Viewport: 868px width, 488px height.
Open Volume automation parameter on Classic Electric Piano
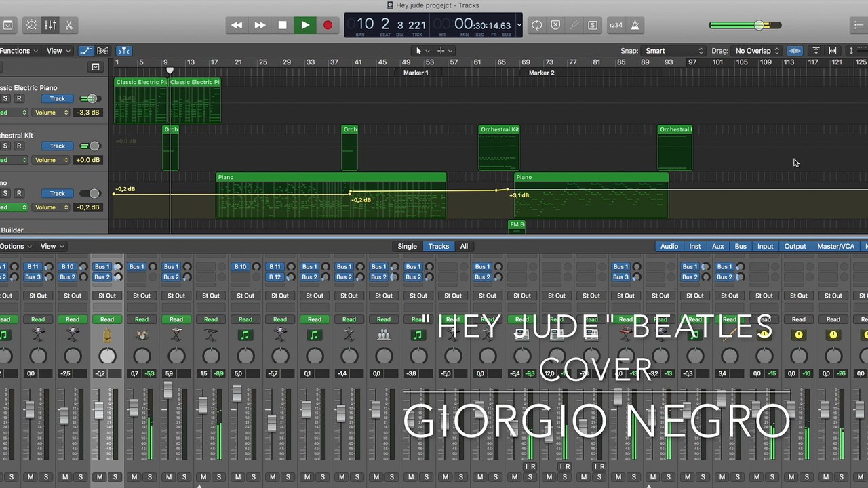(x=52, y=113)
